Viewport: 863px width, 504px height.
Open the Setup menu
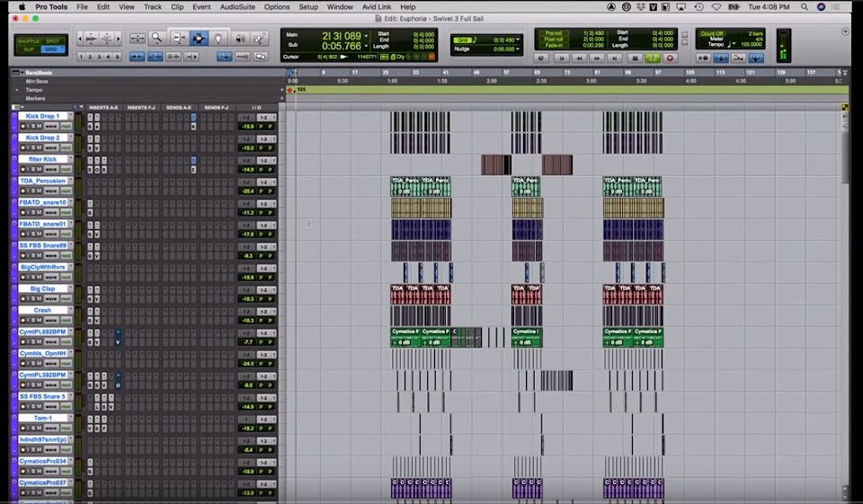pos(308,7)
